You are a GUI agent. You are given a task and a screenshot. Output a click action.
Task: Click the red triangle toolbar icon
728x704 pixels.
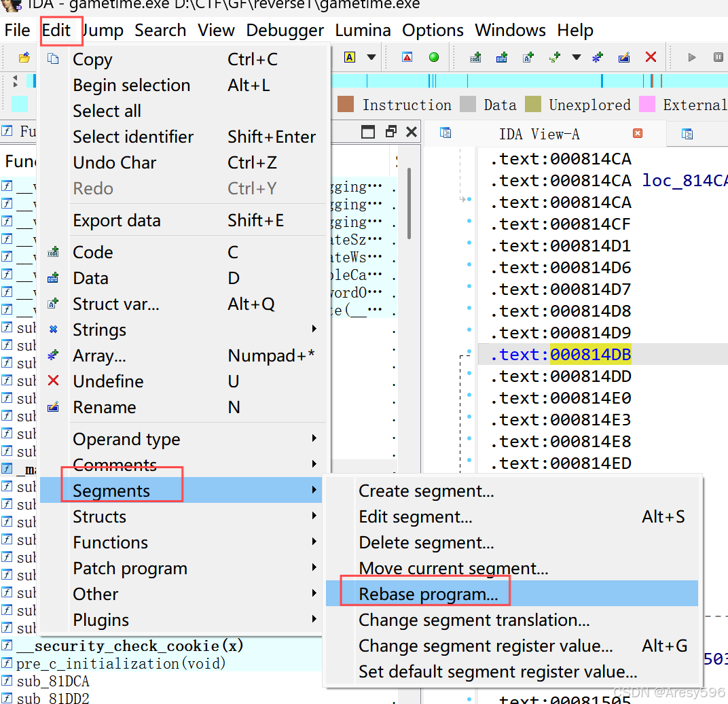(x=407, y=57)
